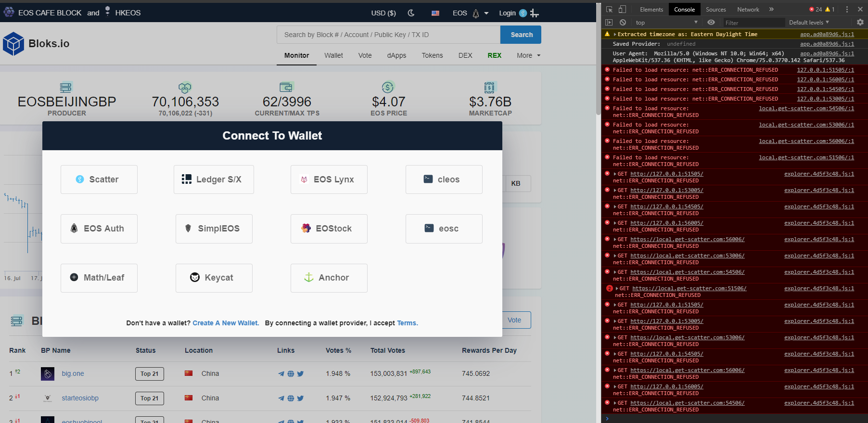Select the Anchor wallet
The height and width of the screenshot is (423, 868).
point(329,278)
